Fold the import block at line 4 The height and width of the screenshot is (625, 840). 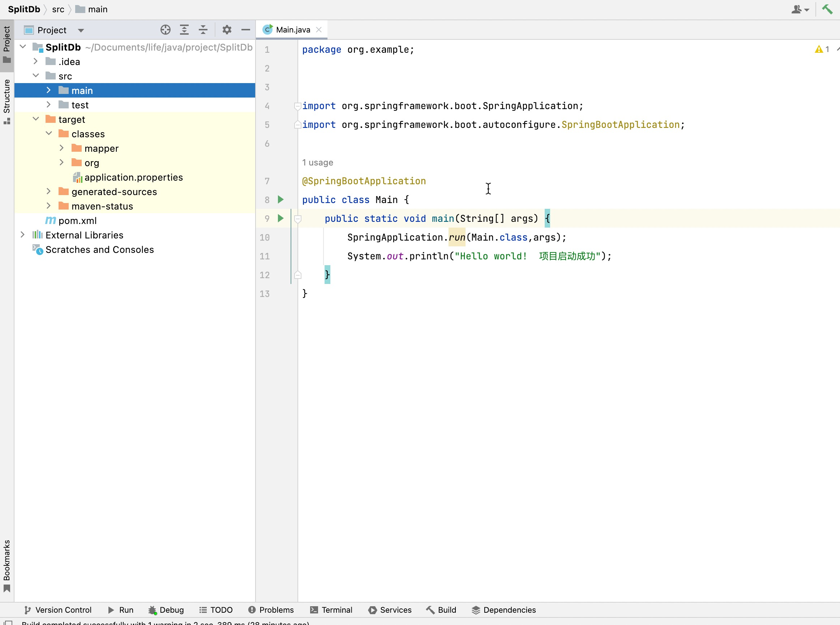(298, 106)
